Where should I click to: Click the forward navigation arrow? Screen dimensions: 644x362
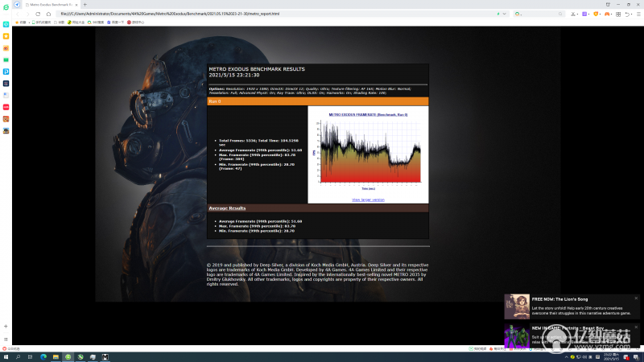coord(27,14)
